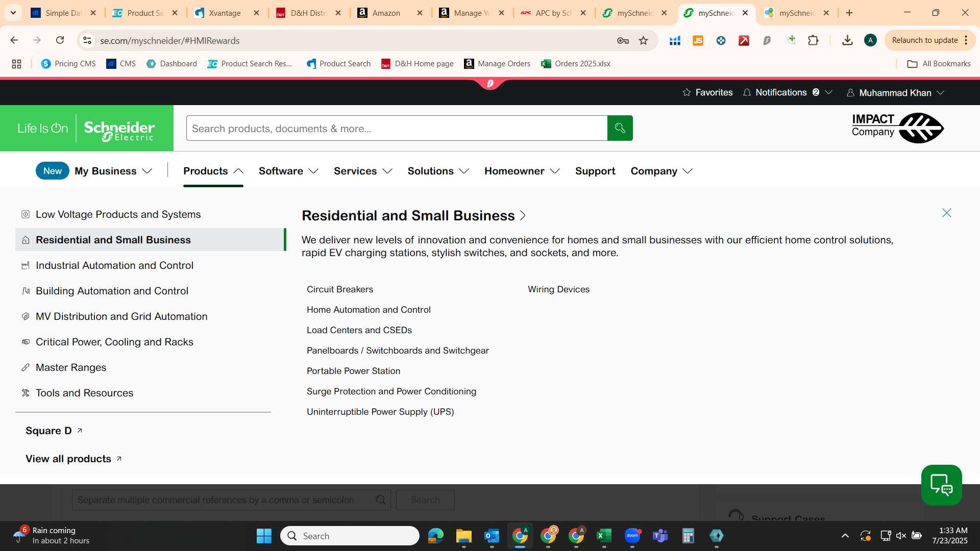Open Zoom from the taskbar
The image size is (980, 551).
pyautogui.click(x=632, y=536)
